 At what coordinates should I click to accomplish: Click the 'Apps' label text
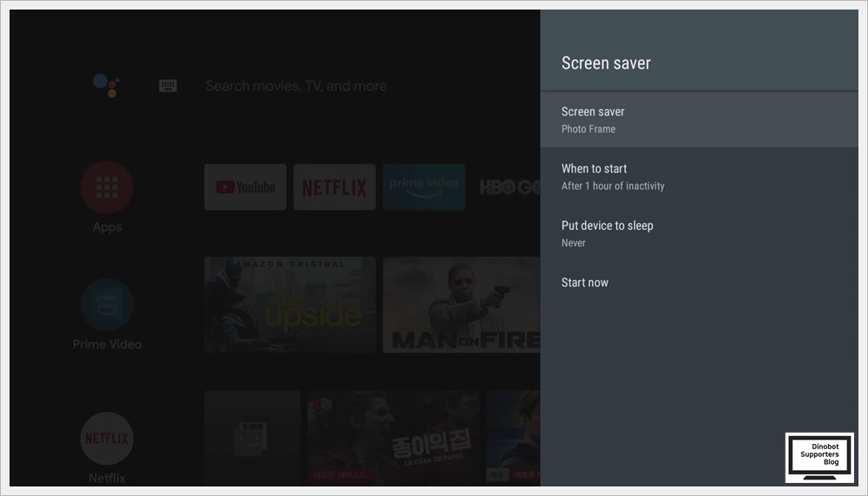point(107,227)
